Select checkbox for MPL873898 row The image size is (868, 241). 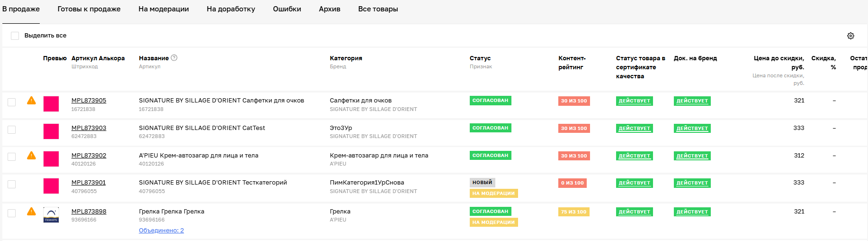coord(12,213)
